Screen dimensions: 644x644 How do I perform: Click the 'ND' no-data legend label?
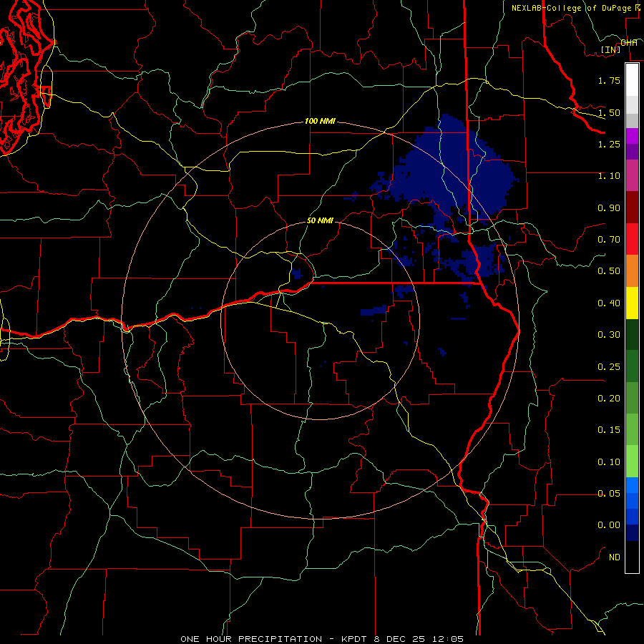[615, 557]
